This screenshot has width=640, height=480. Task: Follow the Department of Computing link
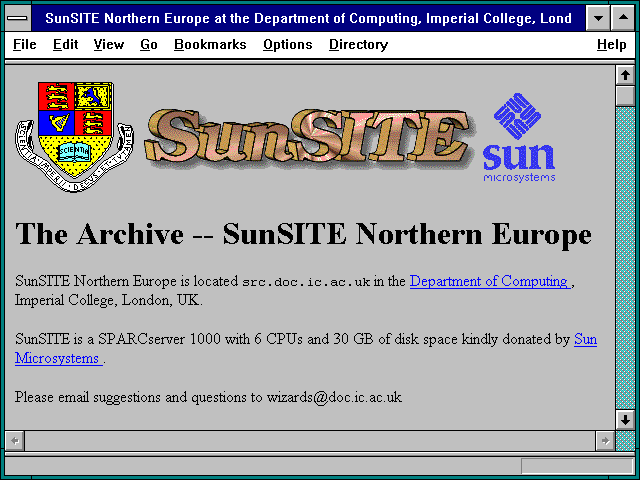coord(490,281)
